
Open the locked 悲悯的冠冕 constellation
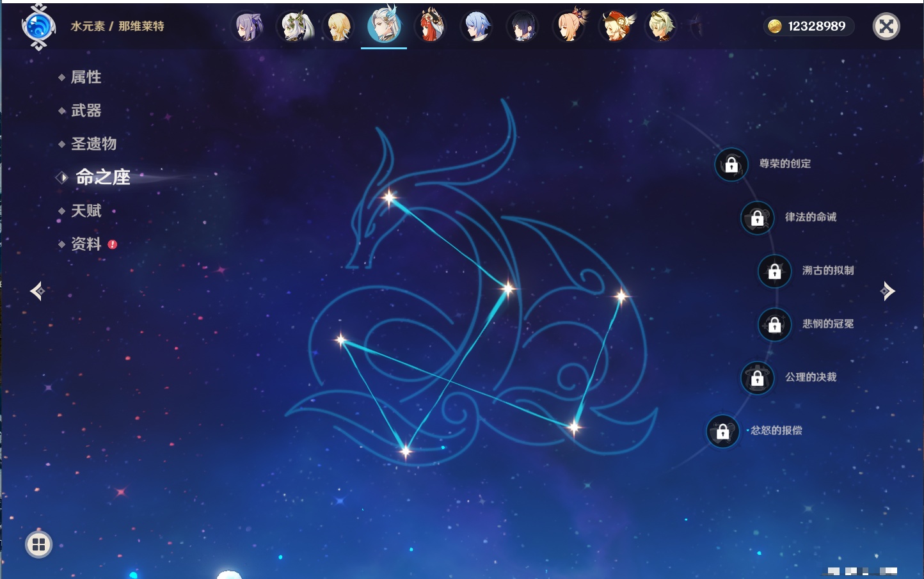pos(774,324)
